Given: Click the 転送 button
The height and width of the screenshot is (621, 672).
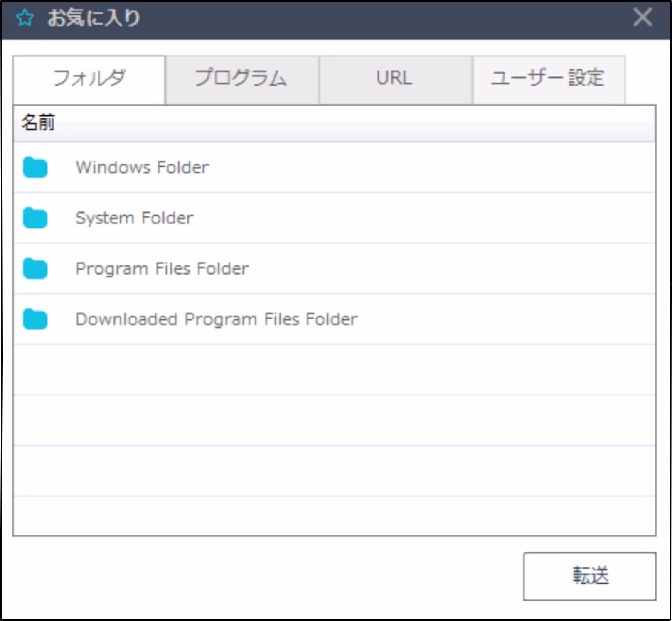Looking at the screenshot, I should coord(590,576).
